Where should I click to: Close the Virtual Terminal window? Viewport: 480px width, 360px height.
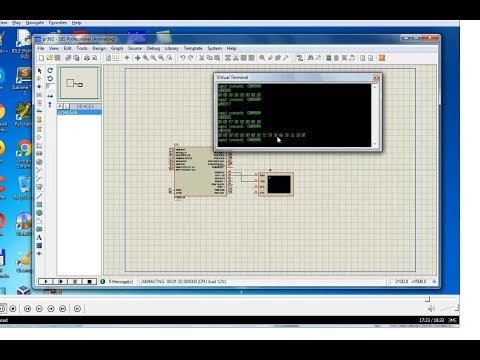(x=377, y=78)
